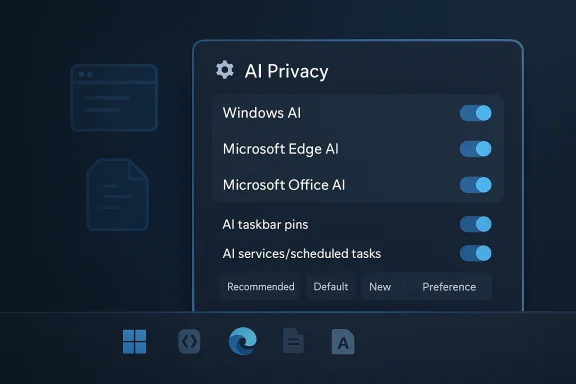
Task: Click the New button
Action: click(x=380, y=287)
